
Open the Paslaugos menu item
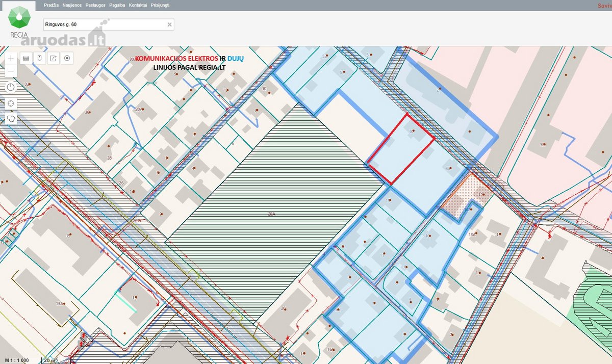tap(95, 5)
